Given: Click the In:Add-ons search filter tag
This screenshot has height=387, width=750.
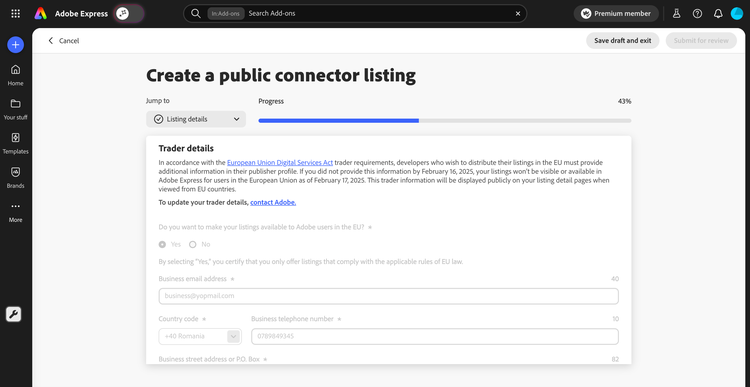Looking at the screenshot, I should coord(226,13).
